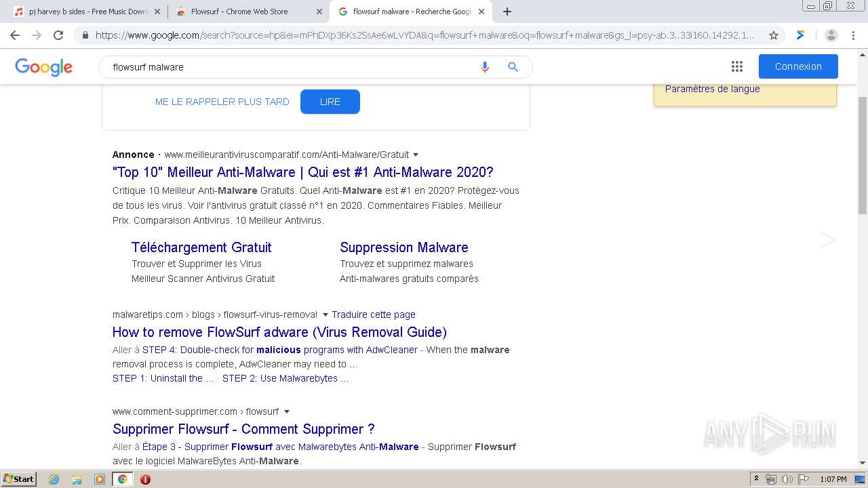Open the Téléchargement Gratuit sitelink

[201, 247]
